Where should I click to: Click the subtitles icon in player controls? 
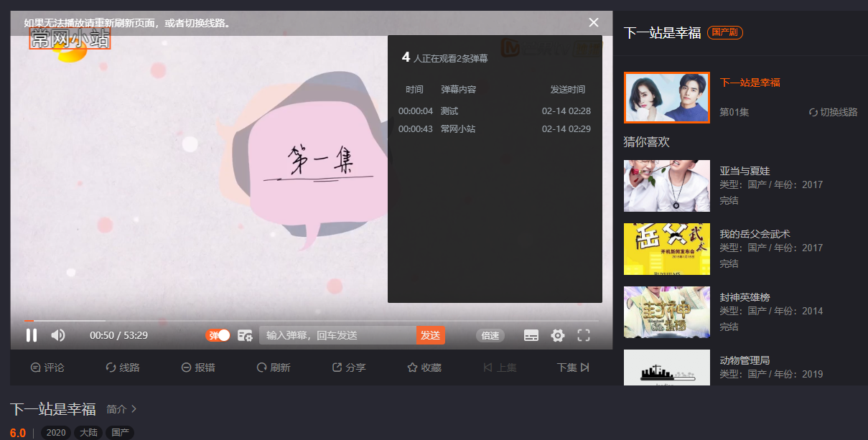tap(531, 335)
